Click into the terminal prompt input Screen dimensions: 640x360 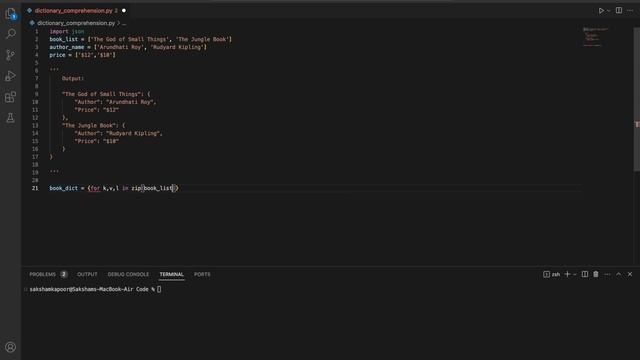159,289
